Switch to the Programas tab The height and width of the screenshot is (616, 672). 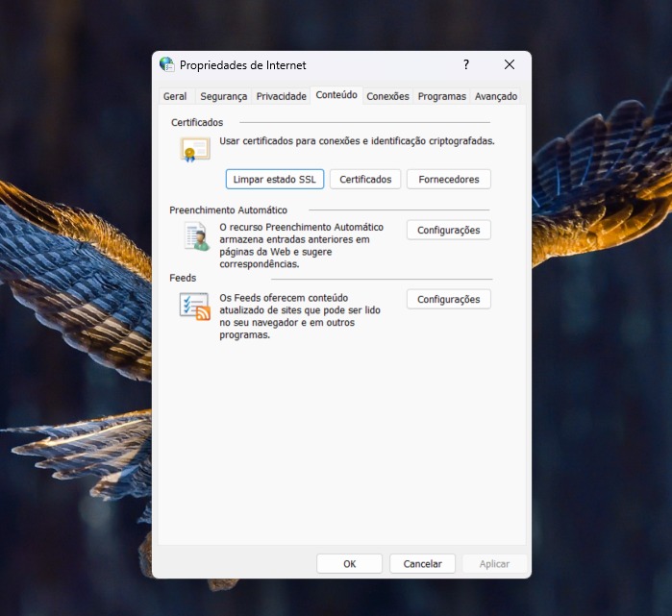[441, 96]
